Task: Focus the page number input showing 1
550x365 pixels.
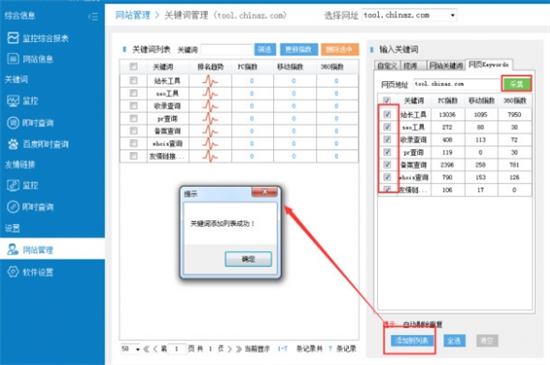Action: tap(176, 349)
